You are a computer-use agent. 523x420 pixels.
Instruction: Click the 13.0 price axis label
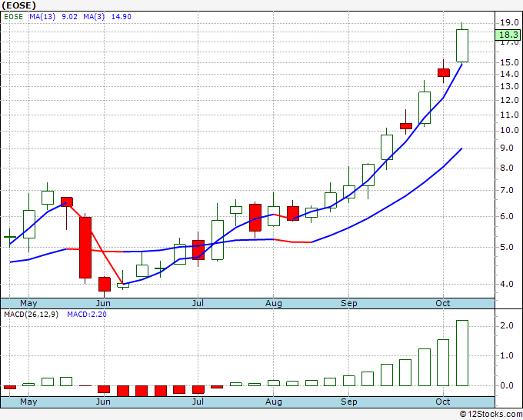509,86
